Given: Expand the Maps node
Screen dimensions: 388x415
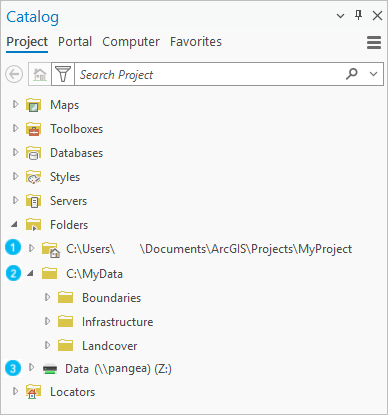Looking at the screenshot, I should tap(15, 104).
